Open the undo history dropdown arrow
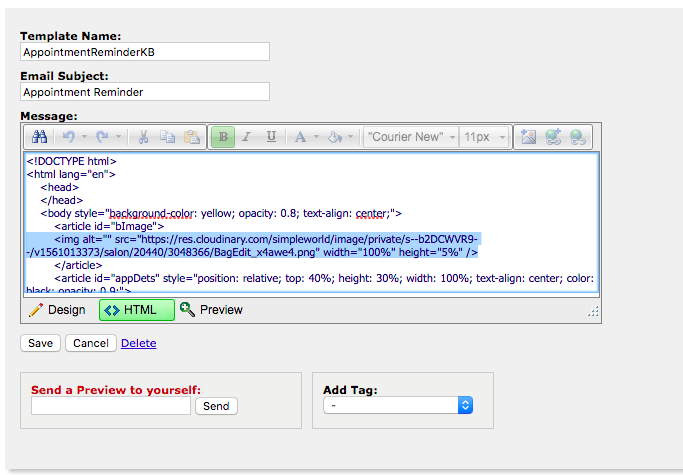 tap(85, 137)
